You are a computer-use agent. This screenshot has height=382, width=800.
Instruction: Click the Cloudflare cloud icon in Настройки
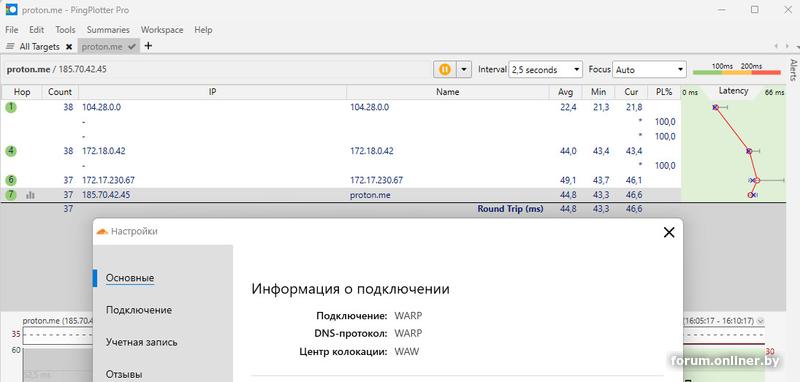pyautogui.click(x=103, y=232)
